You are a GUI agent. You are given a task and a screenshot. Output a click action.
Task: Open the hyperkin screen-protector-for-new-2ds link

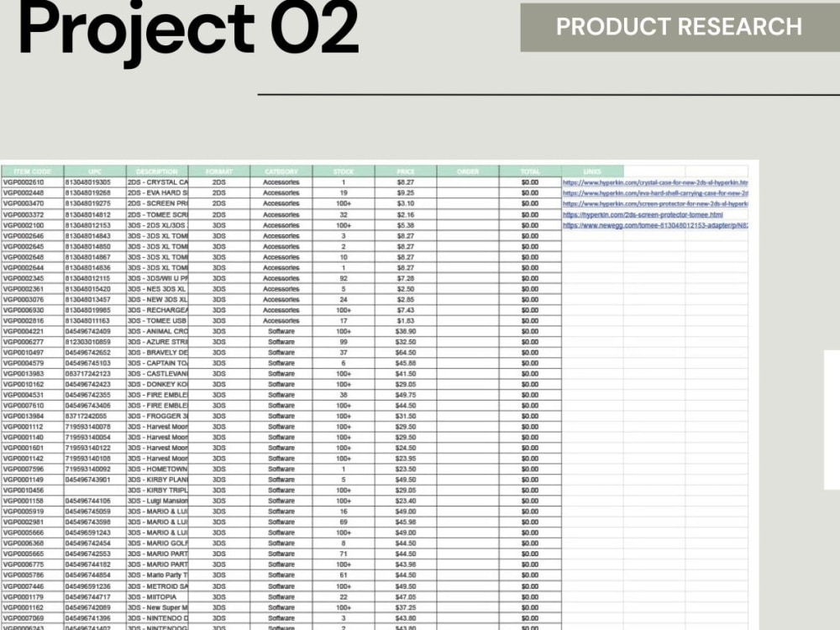[654, 204]
